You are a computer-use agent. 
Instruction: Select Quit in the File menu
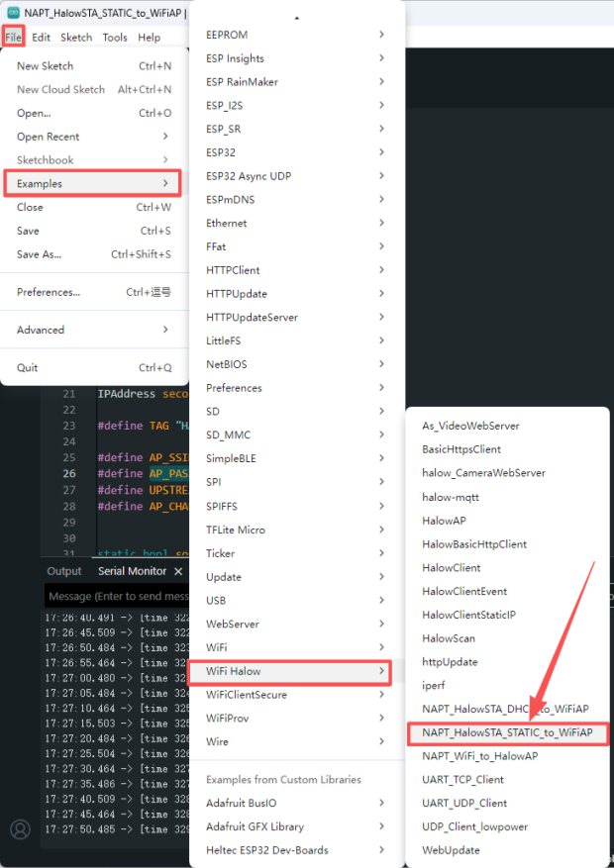(94, 367)
